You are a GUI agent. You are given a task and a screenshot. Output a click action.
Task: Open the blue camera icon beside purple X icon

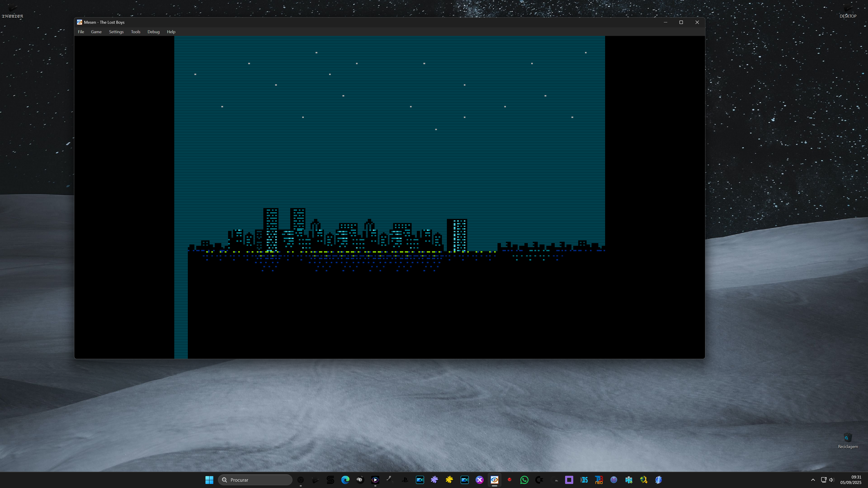pos(465,480)
